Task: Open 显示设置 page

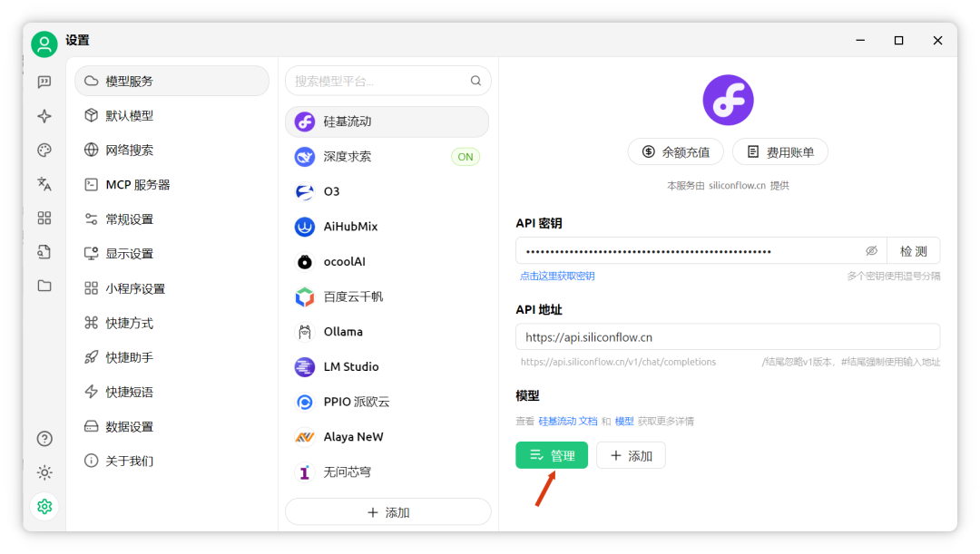Action: pos(171,254)
